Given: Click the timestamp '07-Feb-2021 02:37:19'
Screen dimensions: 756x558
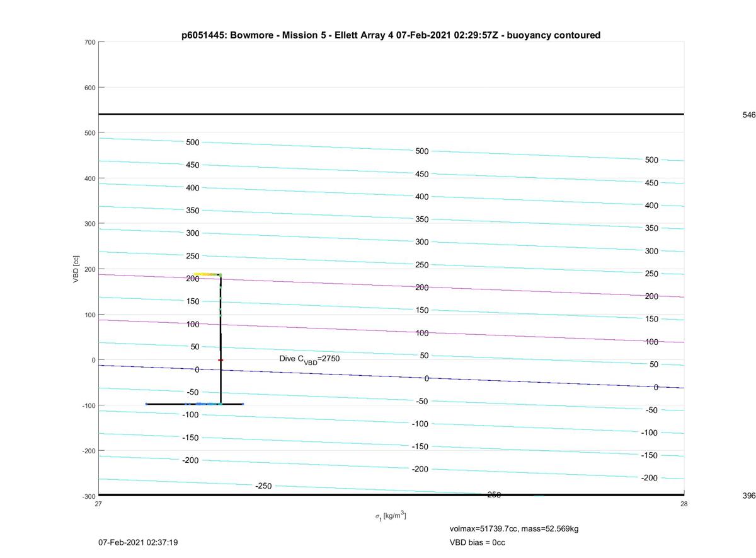Looking at the screenshot, I should [x=138, y=542].
